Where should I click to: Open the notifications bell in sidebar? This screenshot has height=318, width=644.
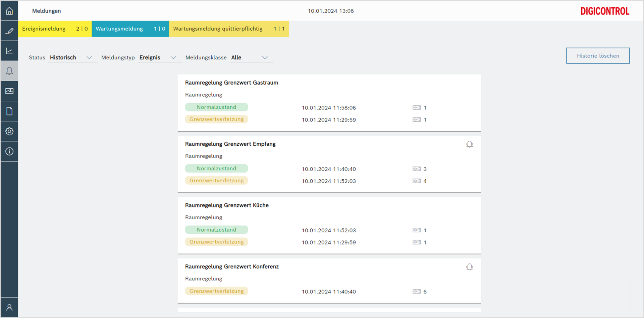coord(9,71)
